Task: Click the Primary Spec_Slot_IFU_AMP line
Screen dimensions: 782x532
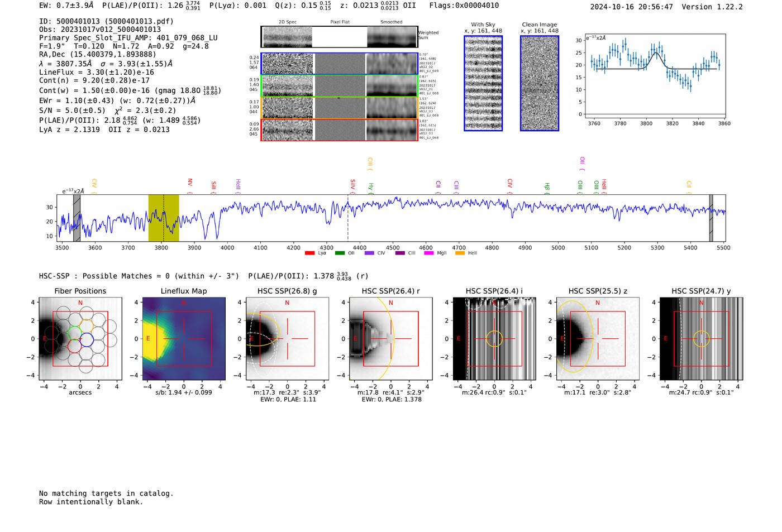Action: 128,38
